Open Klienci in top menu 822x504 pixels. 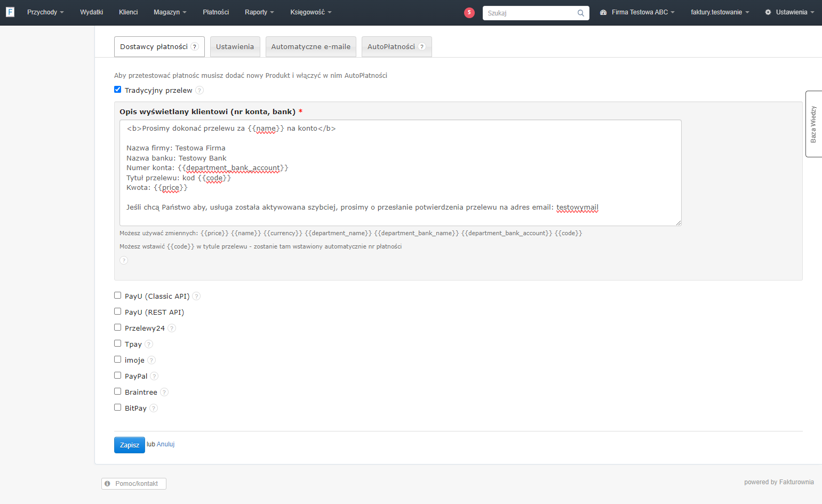click(x=129, y=12)
